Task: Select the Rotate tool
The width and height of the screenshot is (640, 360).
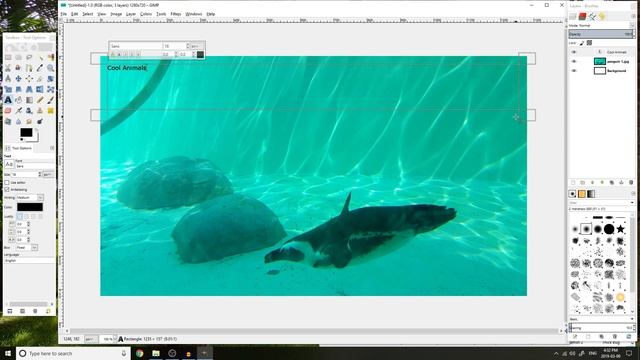Action: click(51, 78)
